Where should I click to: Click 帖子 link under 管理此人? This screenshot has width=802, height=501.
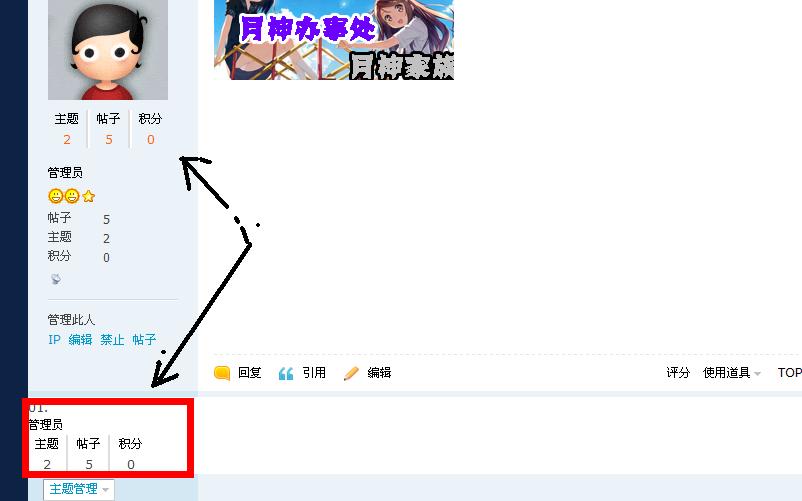(144, 339)
